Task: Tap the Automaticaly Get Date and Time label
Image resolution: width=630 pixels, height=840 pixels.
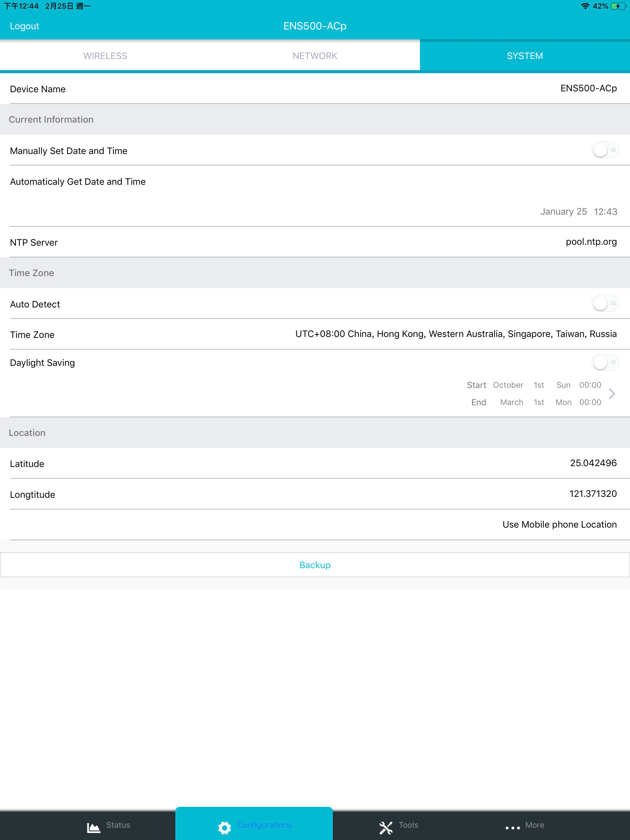Action: point(78,181)
